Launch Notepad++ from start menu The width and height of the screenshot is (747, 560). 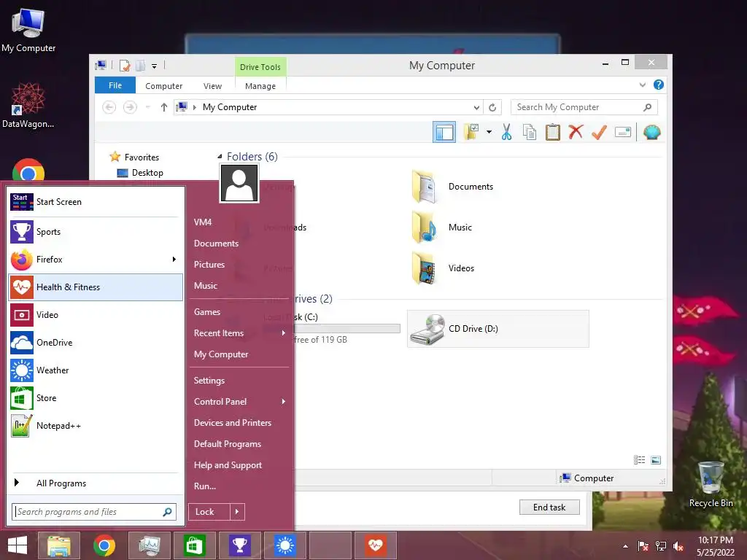[x=96, y=426]
